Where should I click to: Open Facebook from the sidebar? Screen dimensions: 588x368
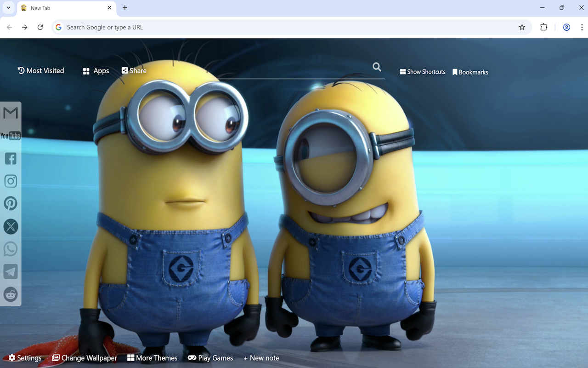(x=10, y=158)
